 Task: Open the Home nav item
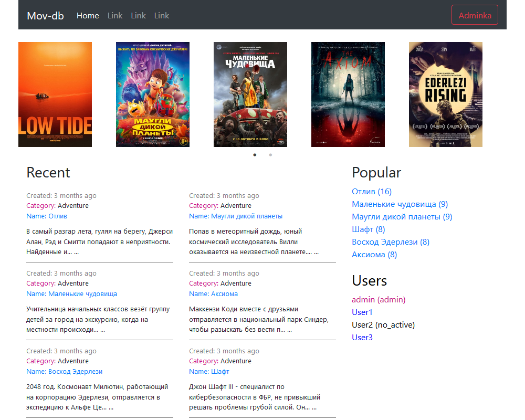pos(88,16)
